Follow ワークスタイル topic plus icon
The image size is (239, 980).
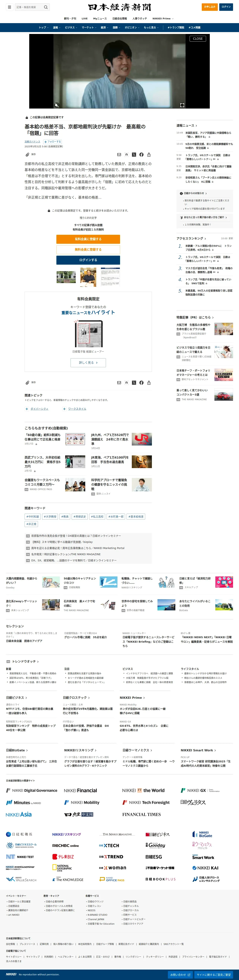point(64,409)
